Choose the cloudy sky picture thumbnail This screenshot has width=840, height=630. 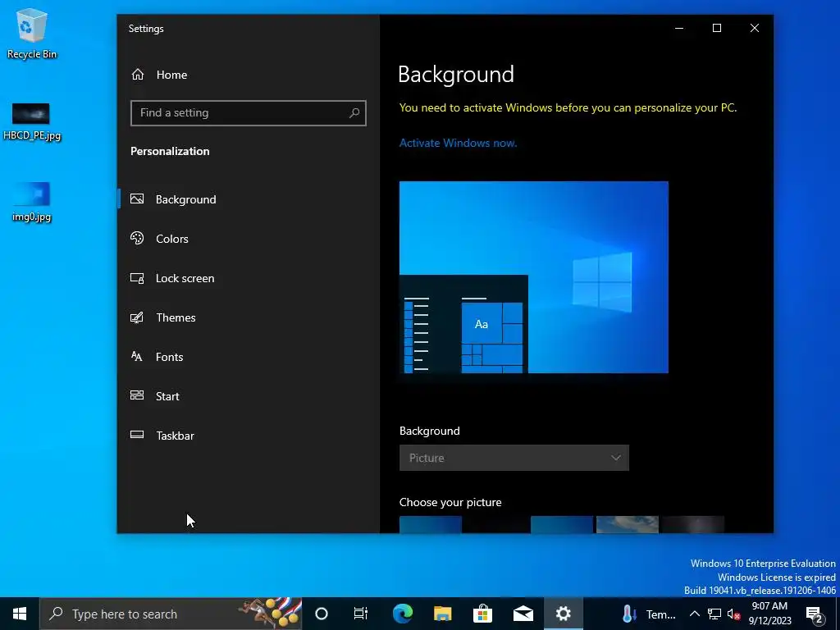click(x=628, y=524)
